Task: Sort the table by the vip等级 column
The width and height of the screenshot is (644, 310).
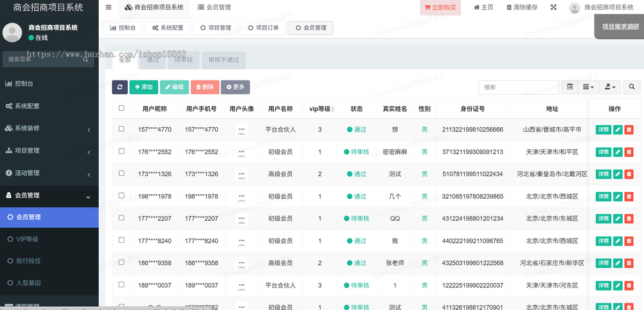Action: pyautogui.click(x=319, y=108)
